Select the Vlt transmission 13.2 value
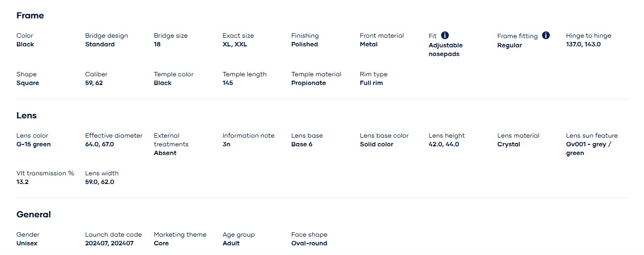 pos(22,182)
